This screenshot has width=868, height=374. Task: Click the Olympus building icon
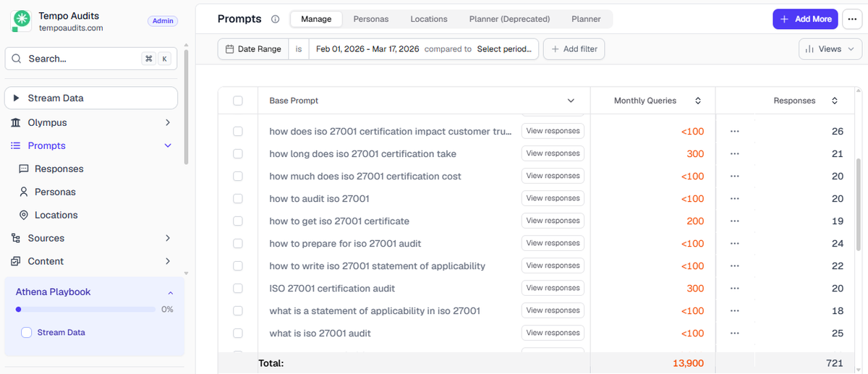coord(16,123)
